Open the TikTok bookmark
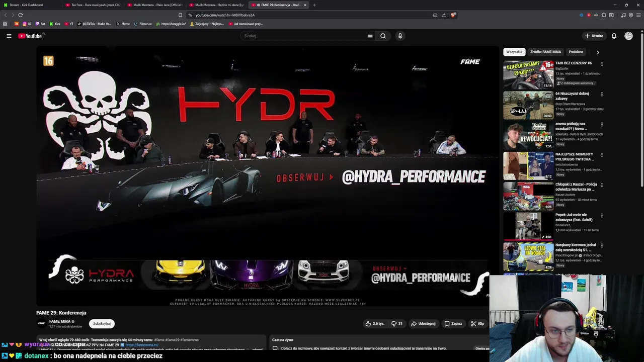This screenshot has width=644, height=362. tap(95, 24)
